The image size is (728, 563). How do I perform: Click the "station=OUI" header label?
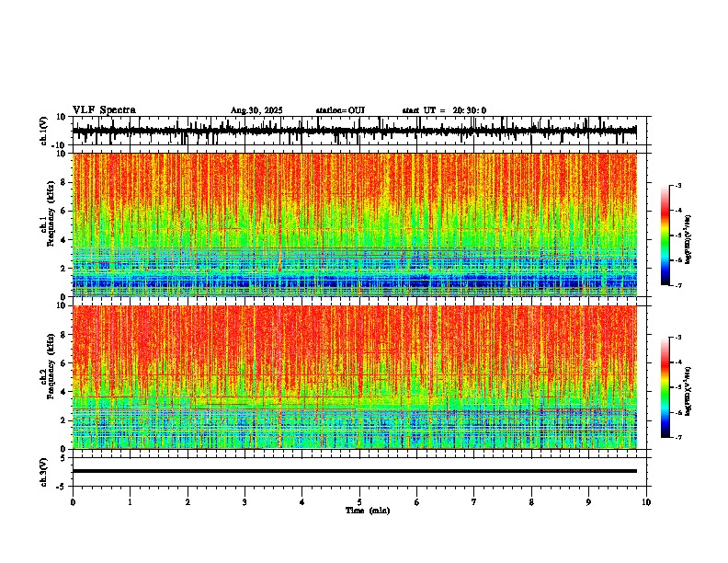coord(340,110)
